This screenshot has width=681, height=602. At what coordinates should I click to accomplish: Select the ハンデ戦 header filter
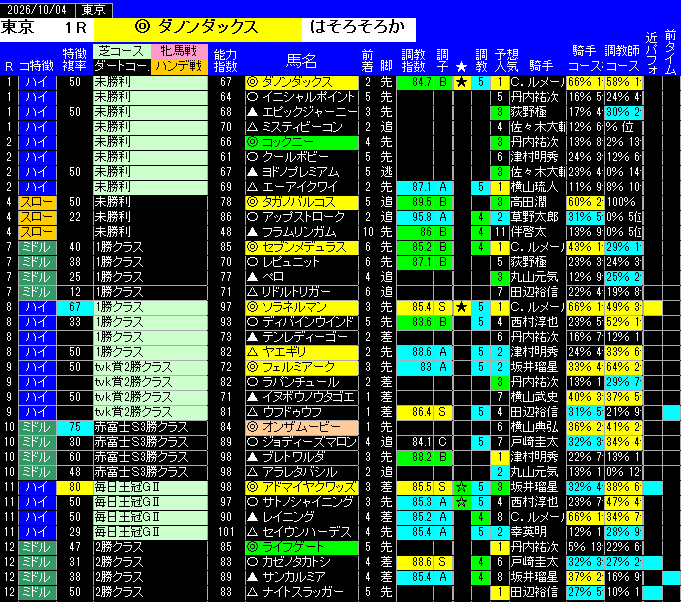pyautogui.click(x=179, y=66)
